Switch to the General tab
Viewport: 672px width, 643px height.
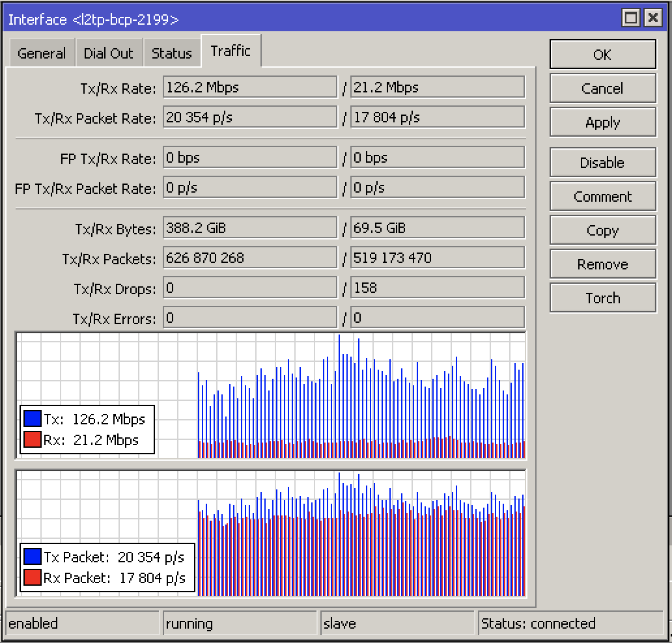coord(41,53)
